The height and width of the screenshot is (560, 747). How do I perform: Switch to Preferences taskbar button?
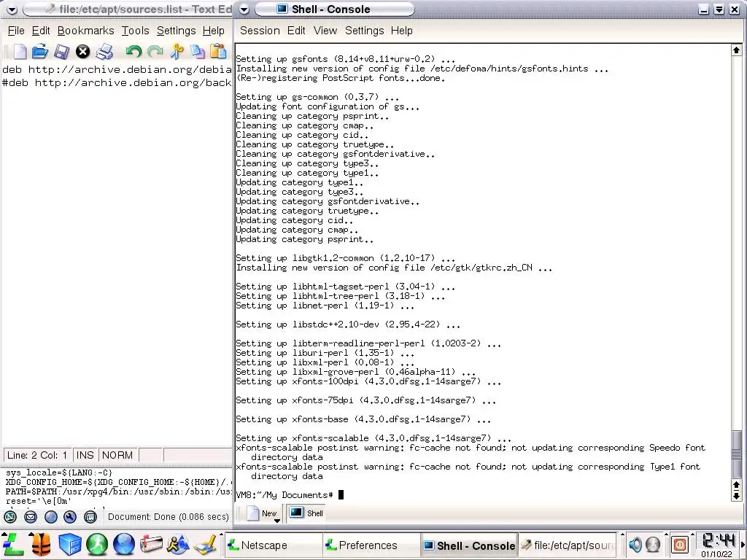tap(371, 545)
